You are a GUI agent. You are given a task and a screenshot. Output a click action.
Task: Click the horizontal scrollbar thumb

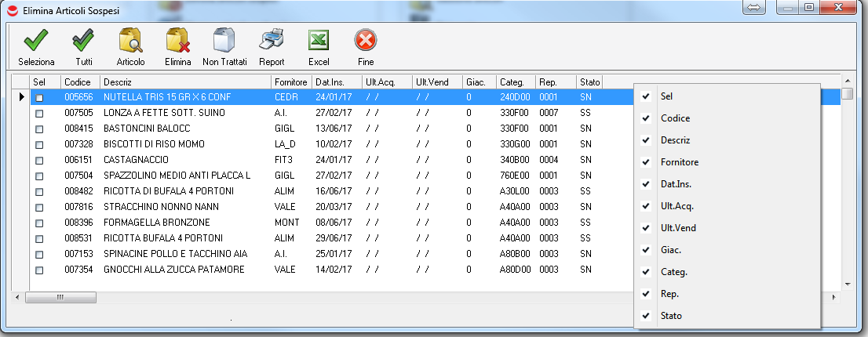click(60, 298)
